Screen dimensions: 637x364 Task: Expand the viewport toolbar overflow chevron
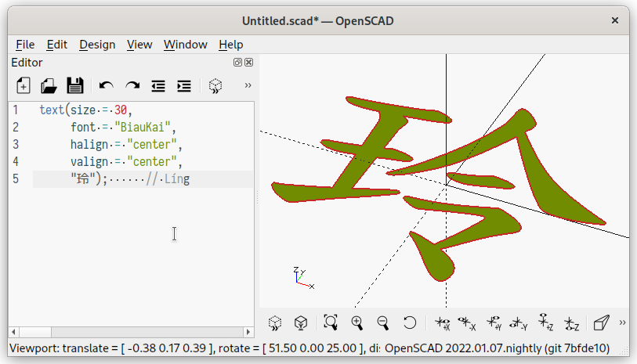(x=623, y=323)
